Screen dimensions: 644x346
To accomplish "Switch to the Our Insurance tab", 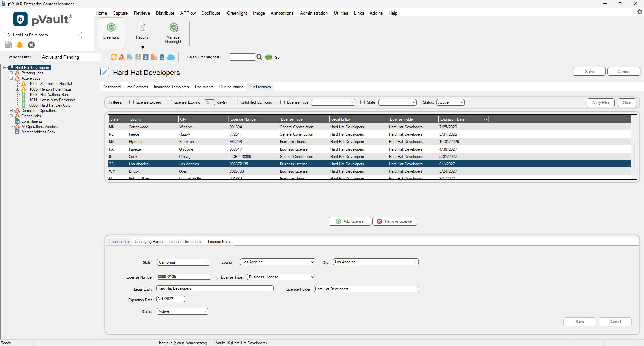I will (231, 87).
